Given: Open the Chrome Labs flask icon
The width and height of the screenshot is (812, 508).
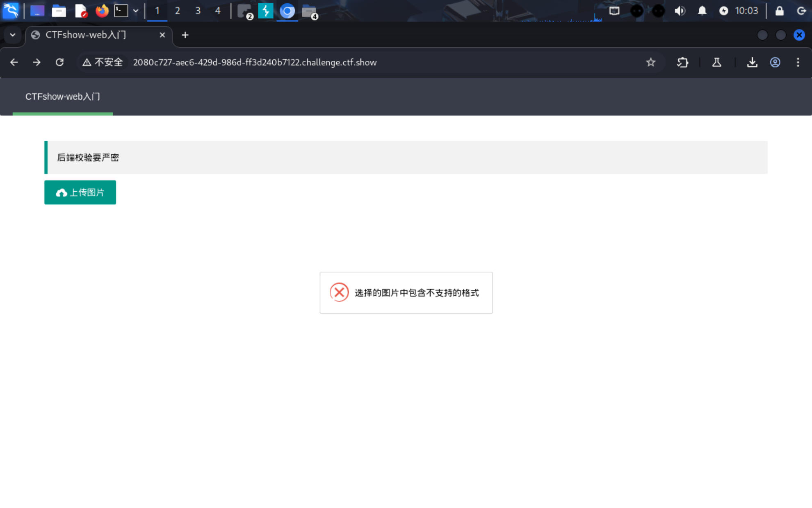Looking at the screenshot, I should (x=716, y=62).
